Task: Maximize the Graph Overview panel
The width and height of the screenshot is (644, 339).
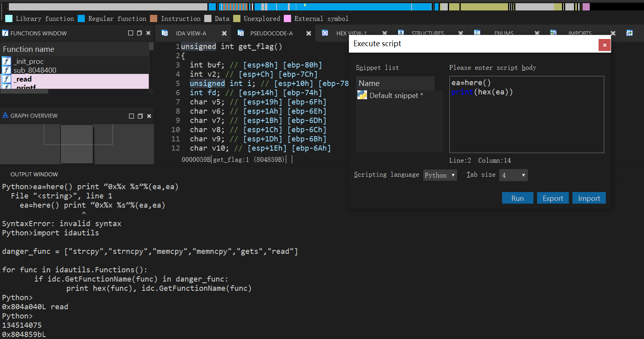Action: (131, 116)
